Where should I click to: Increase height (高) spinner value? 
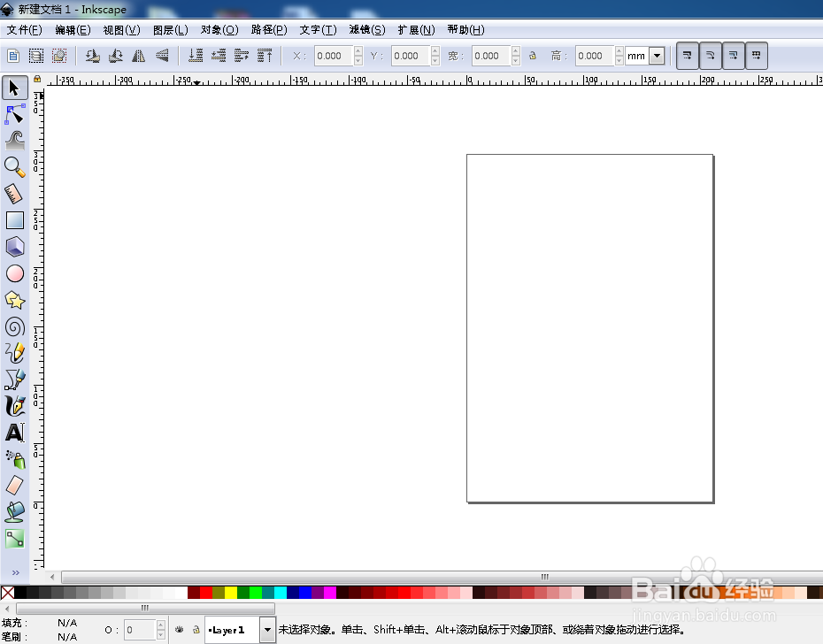(x=619, y=51)
